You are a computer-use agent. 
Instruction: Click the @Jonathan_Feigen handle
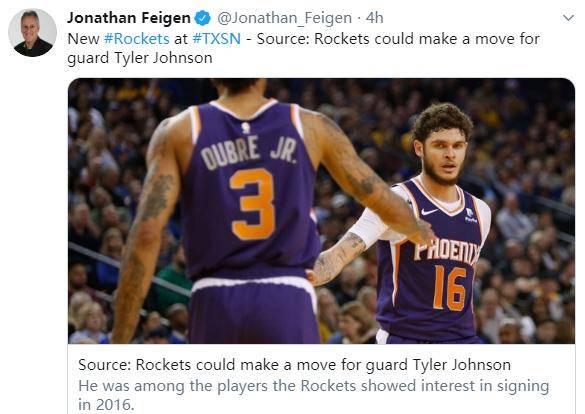point(284,18)
